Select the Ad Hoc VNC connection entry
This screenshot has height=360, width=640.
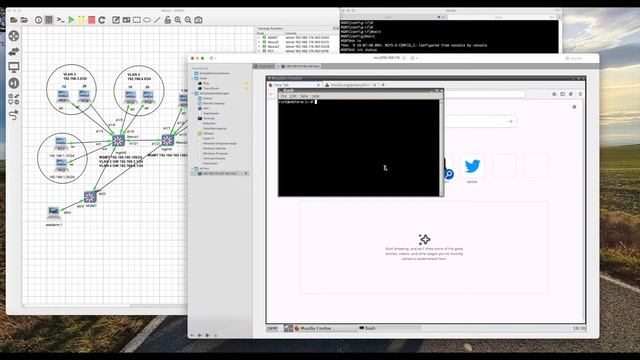[220, 173]
